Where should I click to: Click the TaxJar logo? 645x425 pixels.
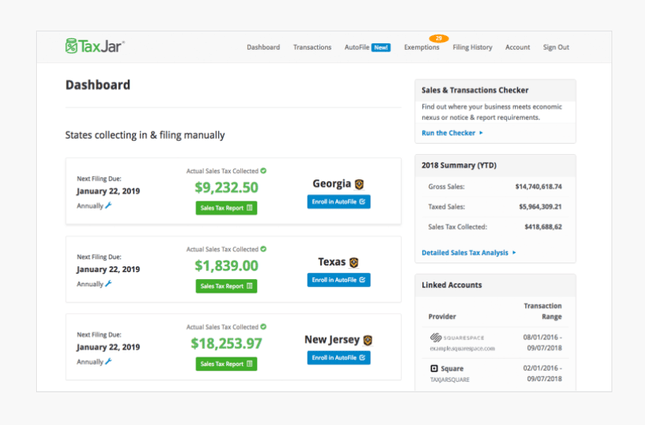coord(95,46)
